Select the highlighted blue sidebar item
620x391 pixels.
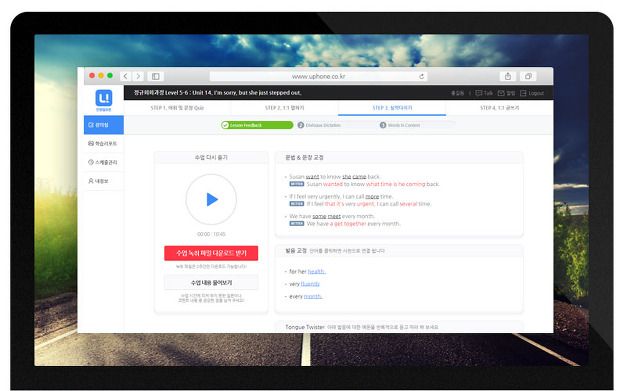click(104, 125)
